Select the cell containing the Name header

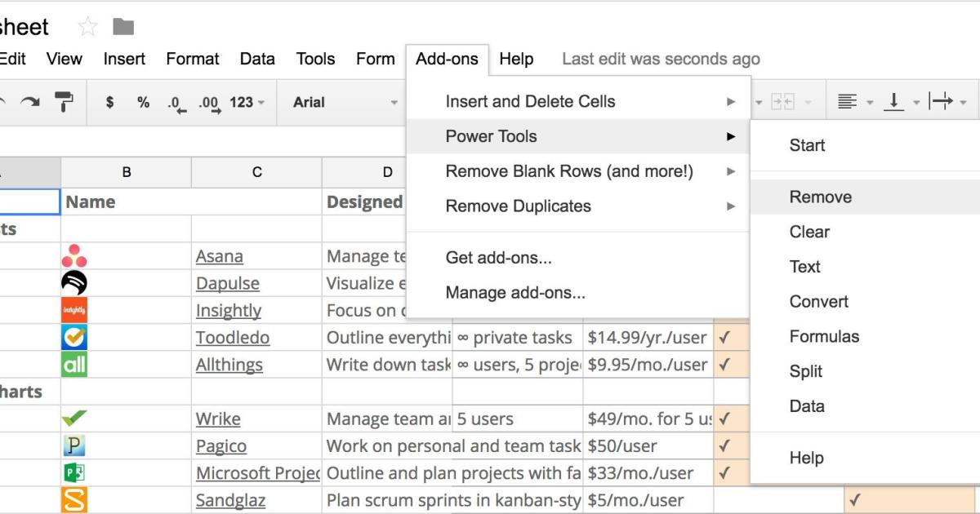coord(127,202)
